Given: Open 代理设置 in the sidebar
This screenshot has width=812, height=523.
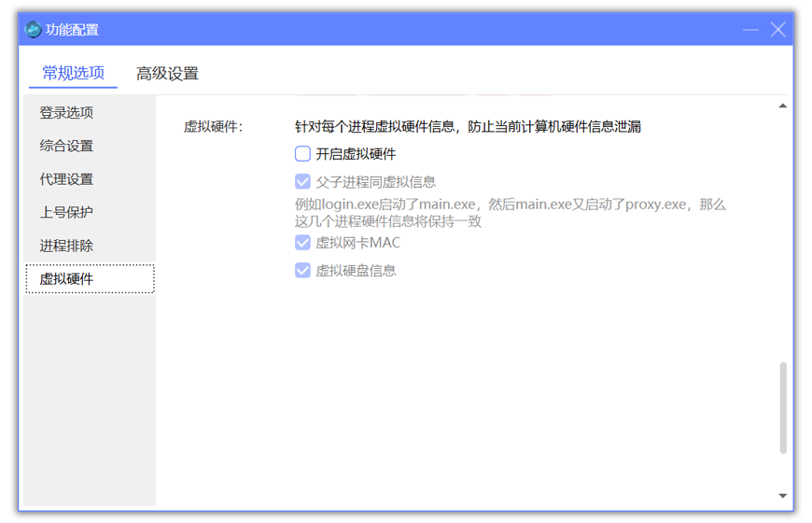Looking at the screenshot, I should click(x=66, y=179).
